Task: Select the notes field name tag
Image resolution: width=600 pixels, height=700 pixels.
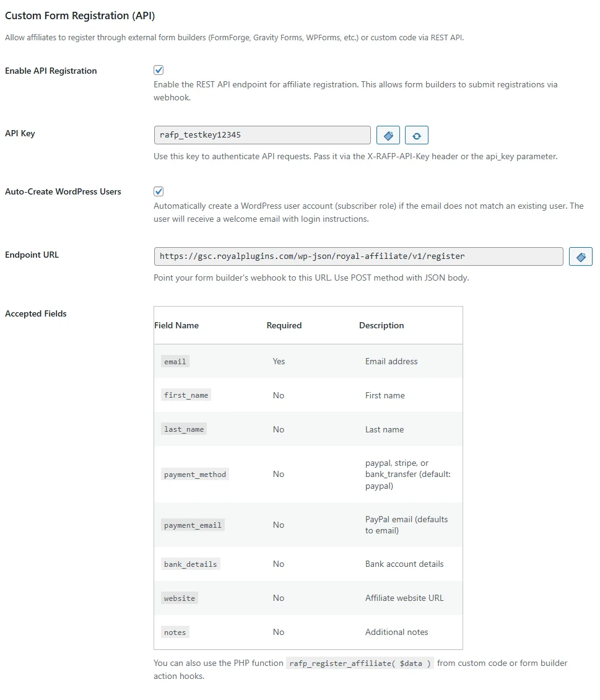Action: point(175,632)
